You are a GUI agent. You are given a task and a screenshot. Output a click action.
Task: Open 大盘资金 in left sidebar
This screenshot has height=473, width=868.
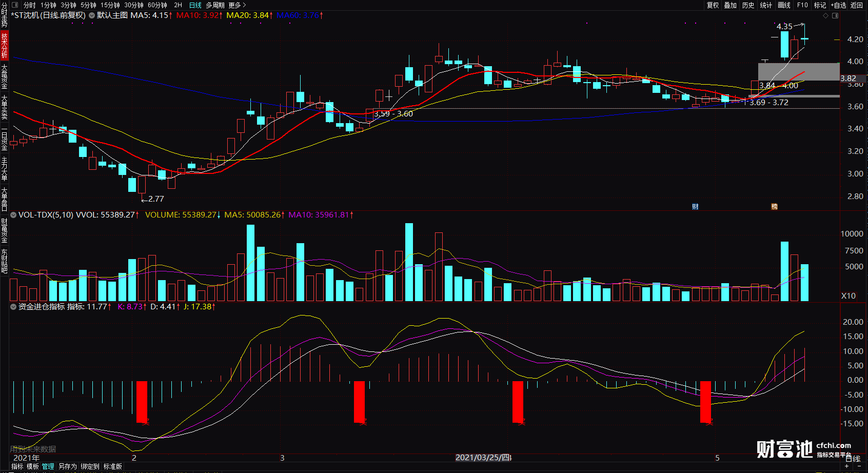tap(4, 76)
